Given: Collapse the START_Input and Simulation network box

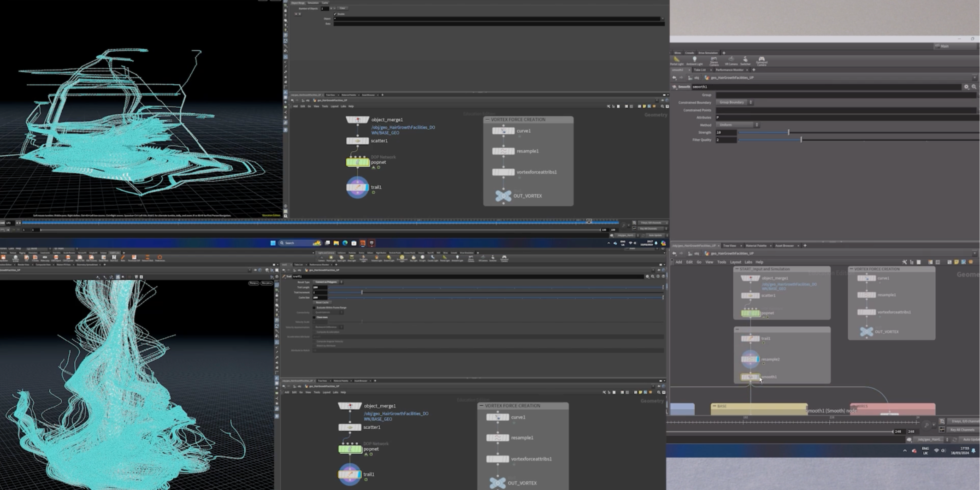Looking at the screenshot, I should pos(737,269).
